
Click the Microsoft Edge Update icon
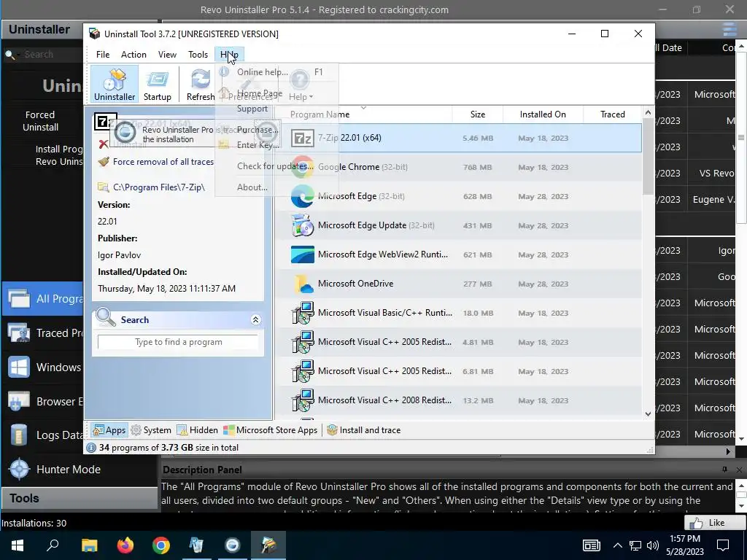coord(303,225)
